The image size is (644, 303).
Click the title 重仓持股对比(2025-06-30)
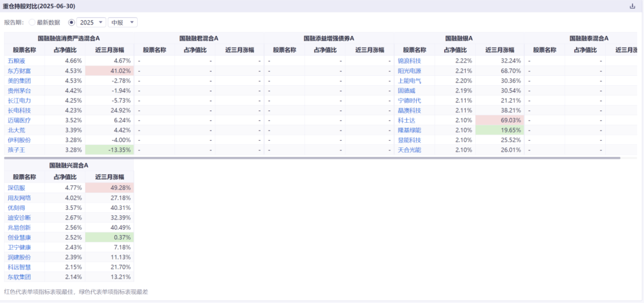pos(39,6)
